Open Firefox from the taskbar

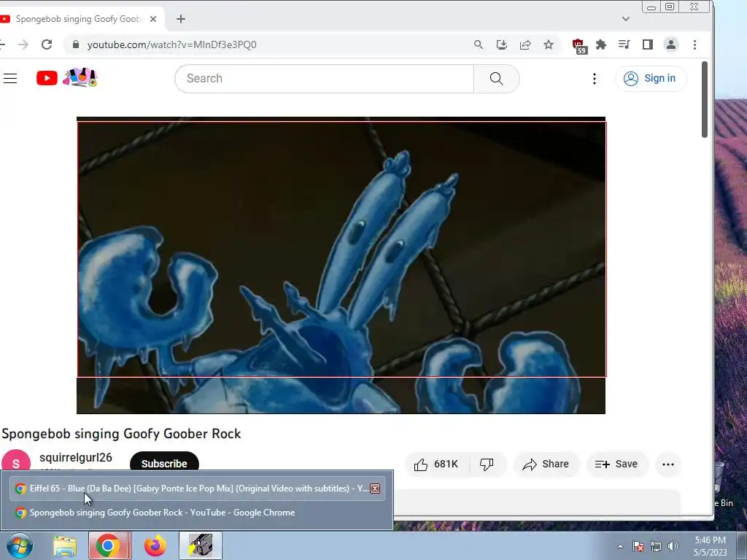[x=155, y=545]
